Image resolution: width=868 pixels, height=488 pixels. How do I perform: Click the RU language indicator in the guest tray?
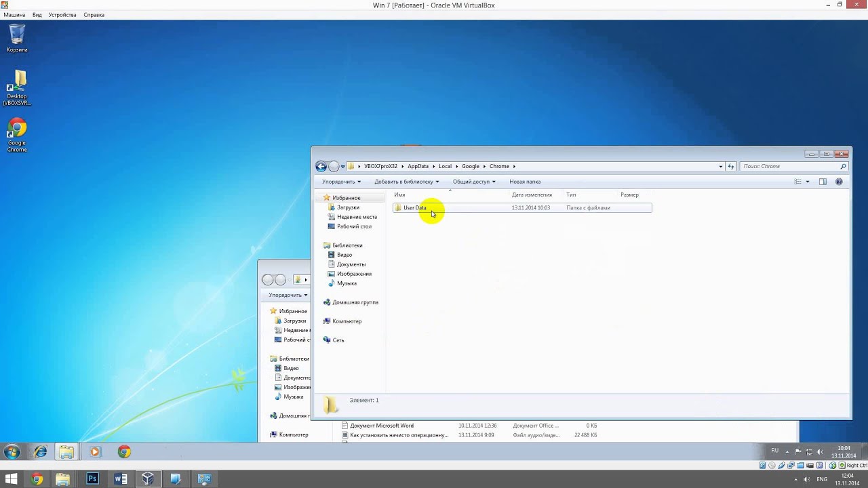click(774, 451)
